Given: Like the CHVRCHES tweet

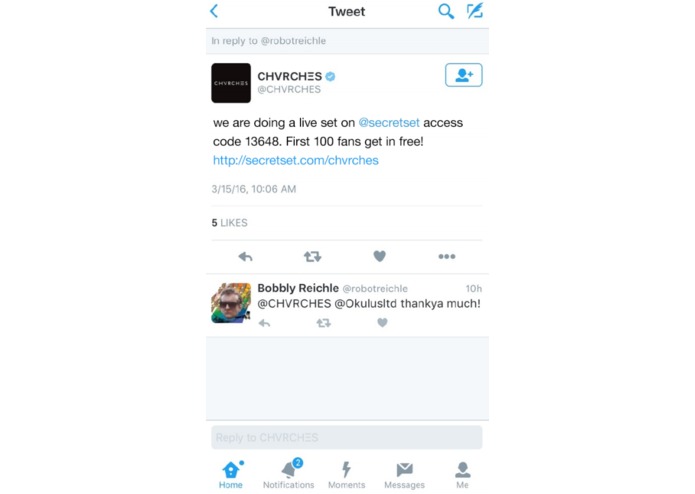Looking at the screenshot, I should click(379, 256).
